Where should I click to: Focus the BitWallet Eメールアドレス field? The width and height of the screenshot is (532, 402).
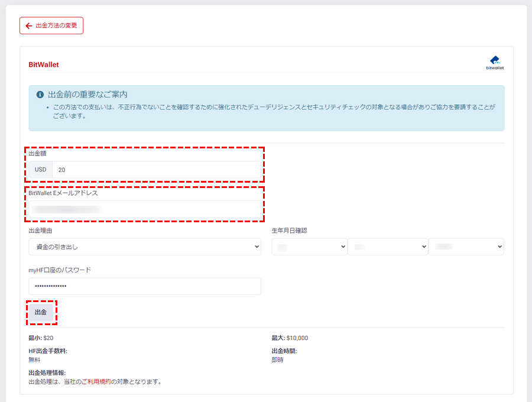click(145, 209)
